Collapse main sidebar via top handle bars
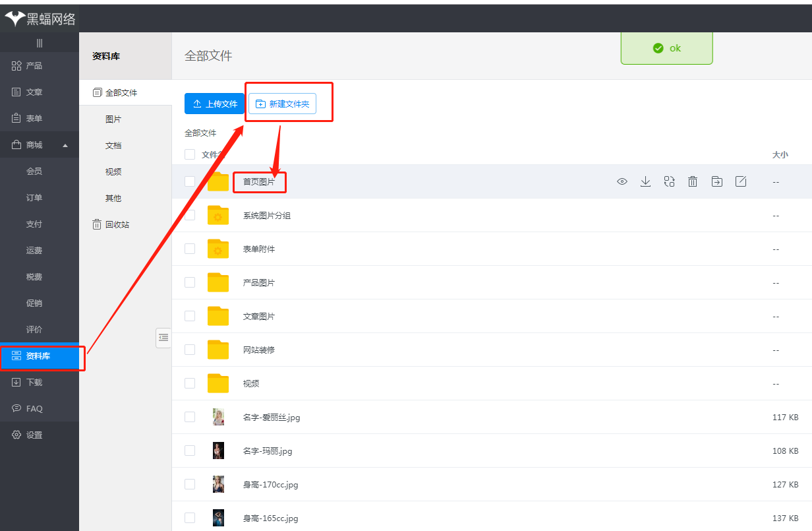Viewport: 812px width, 531px height. tap(40, 43)
